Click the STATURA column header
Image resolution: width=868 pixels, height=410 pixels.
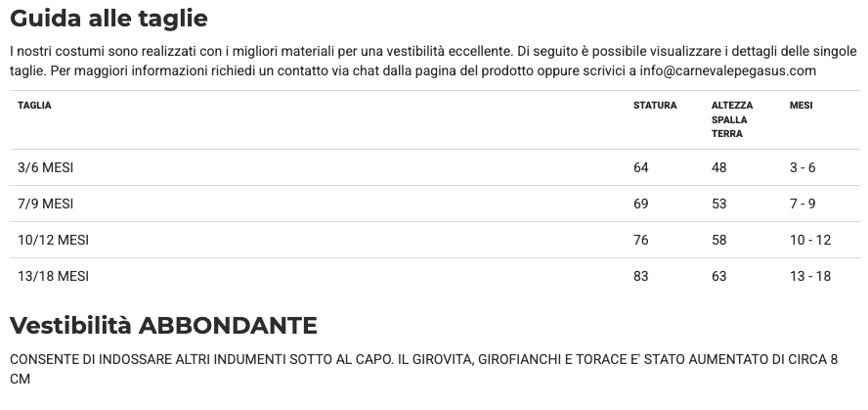654,106
